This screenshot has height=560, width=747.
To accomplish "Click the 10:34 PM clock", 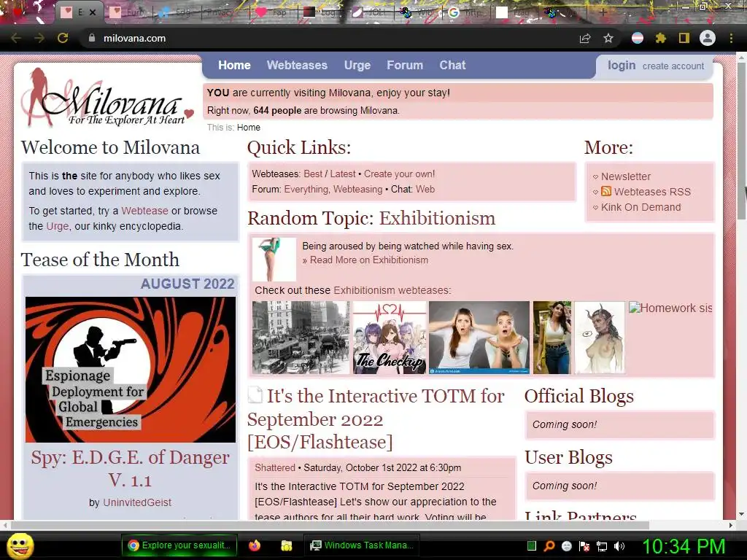I will [x=684, y=546].
